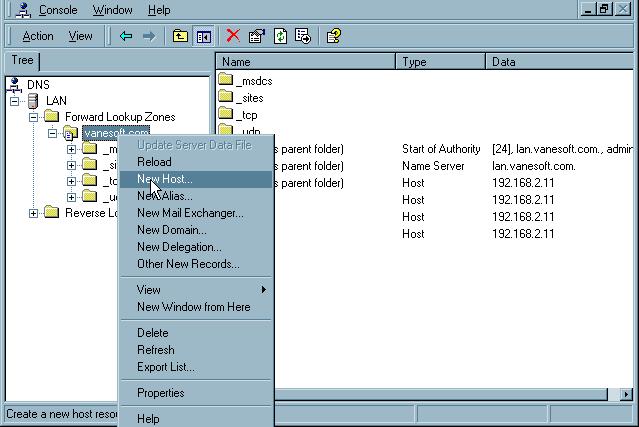Collapse the Forward Lookup Zones node
639x427 pixels.
coord(34,117)
